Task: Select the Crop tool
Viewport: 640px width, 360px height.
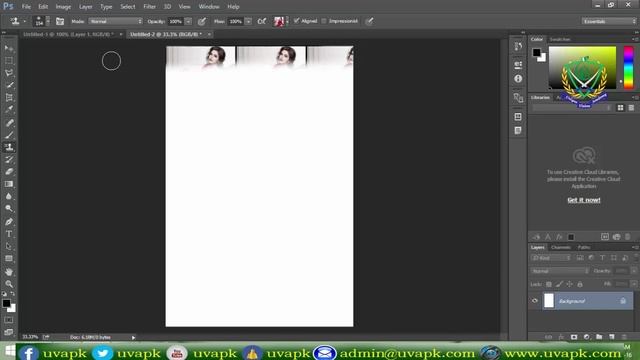Action: [x=9, y=97]
